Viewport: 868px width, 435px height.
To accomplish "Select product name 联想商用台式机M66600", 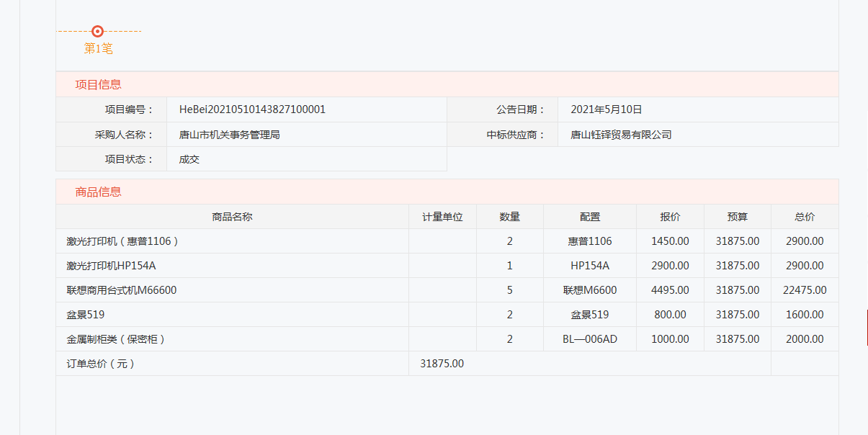I will [122, 290].
